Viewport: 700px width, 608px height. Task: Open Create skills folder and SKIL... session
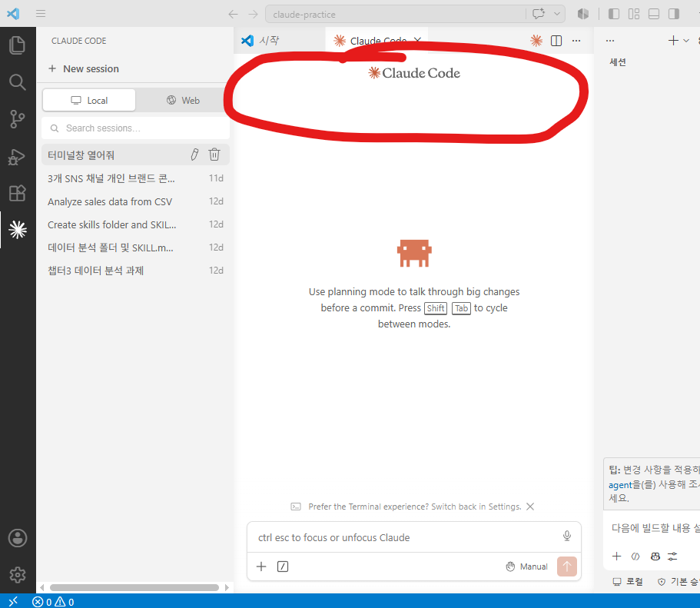pyautogui.click(x=136, y=224)
